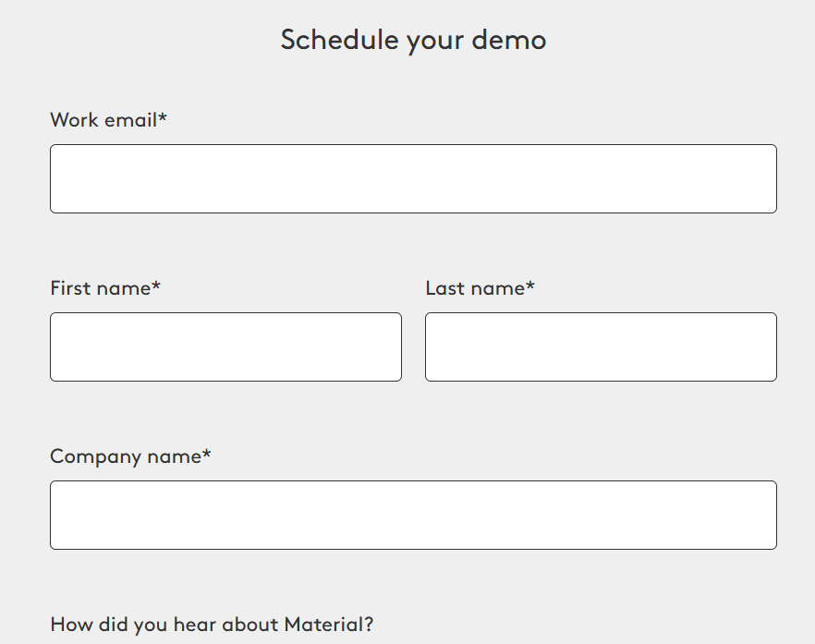The height and width of the screenshot is (644, 815).
Task: Activate the wide email field under the heading
Action: pyautogui.click(x=413, y=177)
